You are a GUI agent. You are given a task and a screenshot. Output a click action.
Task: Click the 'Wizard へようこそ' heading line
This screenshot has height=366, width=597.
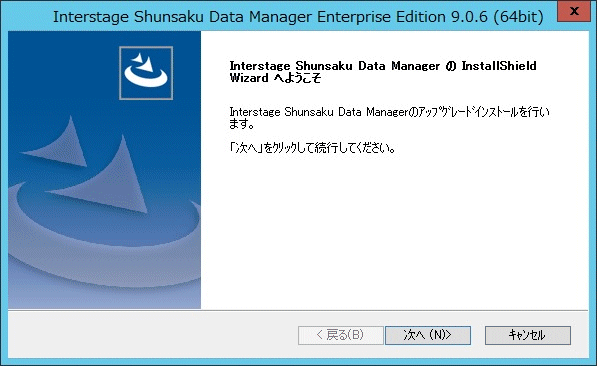(275, 78)
